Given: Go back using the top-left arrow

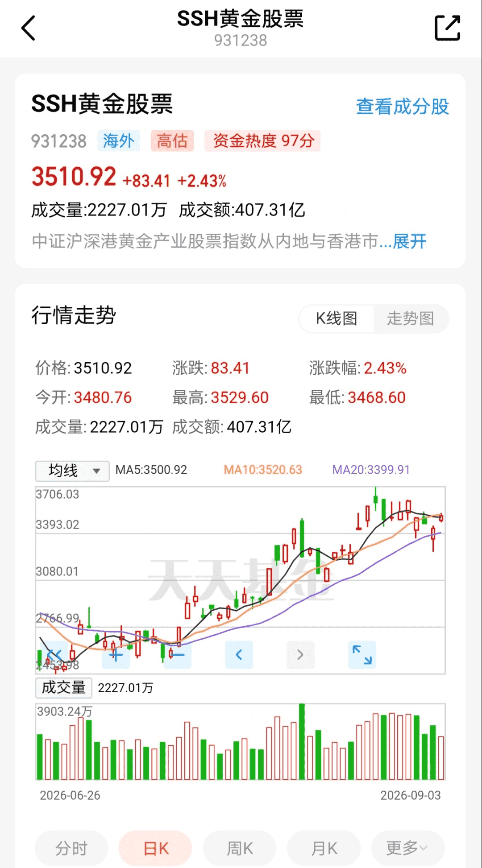Looking at the screenshot, I should (28, 28).
